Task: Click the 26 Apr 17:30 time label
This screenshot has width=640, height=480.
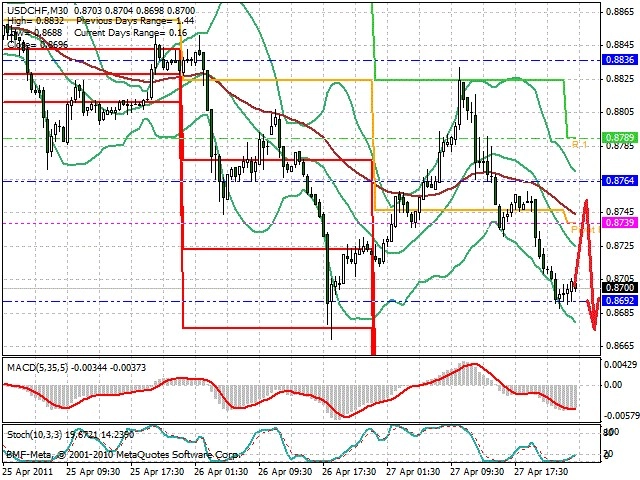Action: pyautogui.click(x=349, y=472)
